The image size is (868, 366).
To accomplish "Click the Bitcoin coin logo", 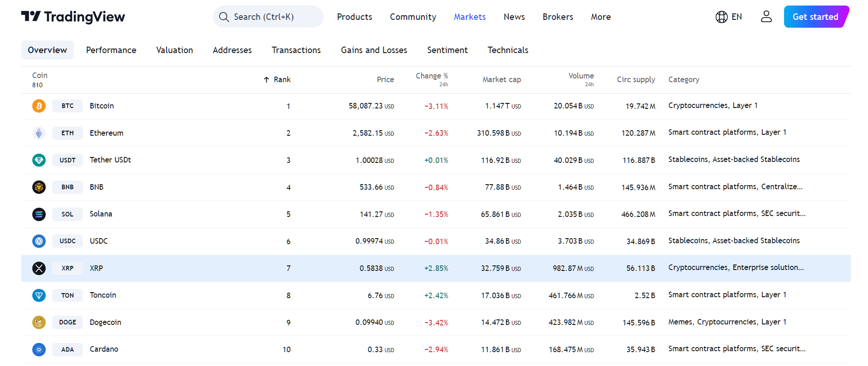I will 39,106.
